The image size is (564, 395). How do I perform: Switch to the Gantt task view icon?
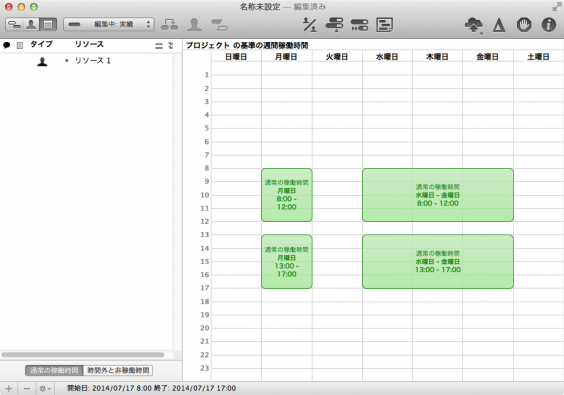[x=14, y=24]
